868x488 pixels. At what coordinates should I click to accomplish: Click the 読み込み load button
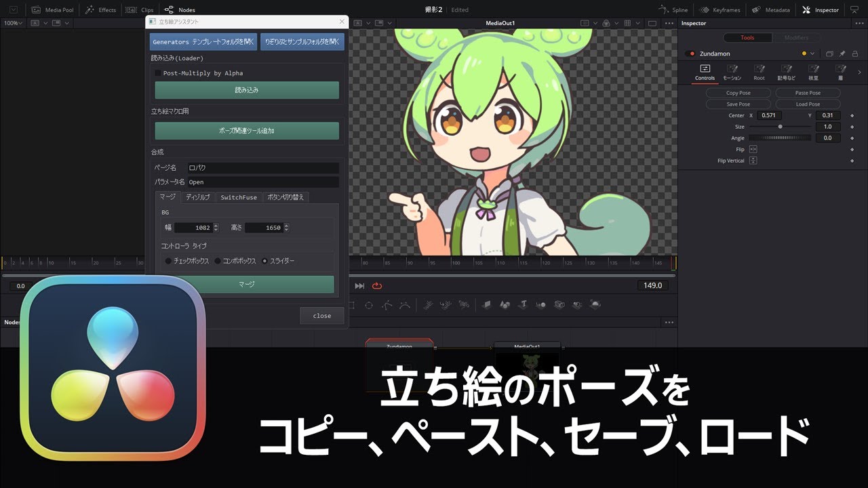(x=247, y=90)
